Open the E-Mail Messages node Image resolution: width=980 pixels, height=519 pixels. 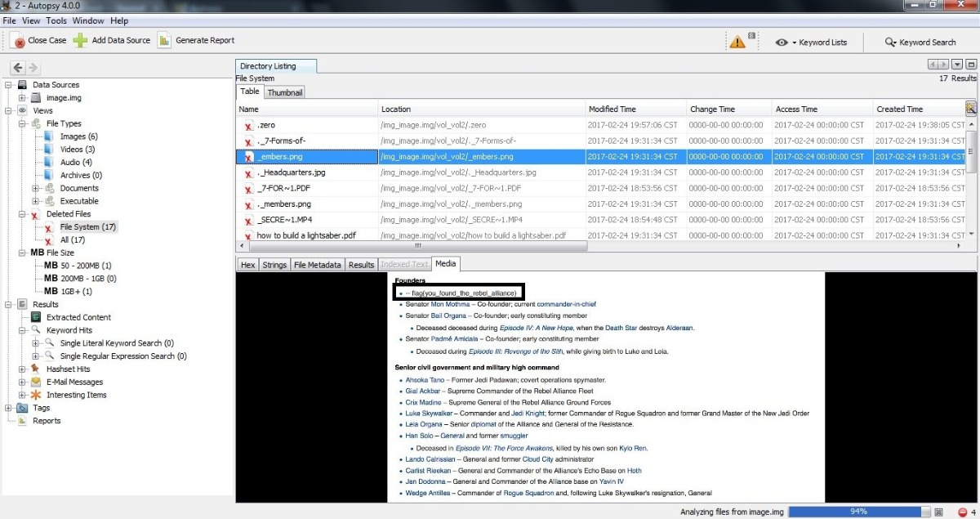coord(74,382)
